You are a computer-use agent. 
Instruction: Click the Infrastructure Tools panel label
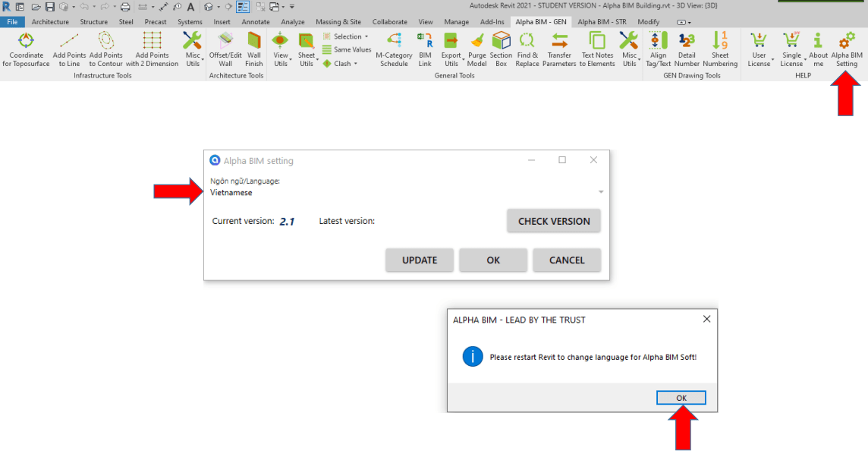coord(102,75)
